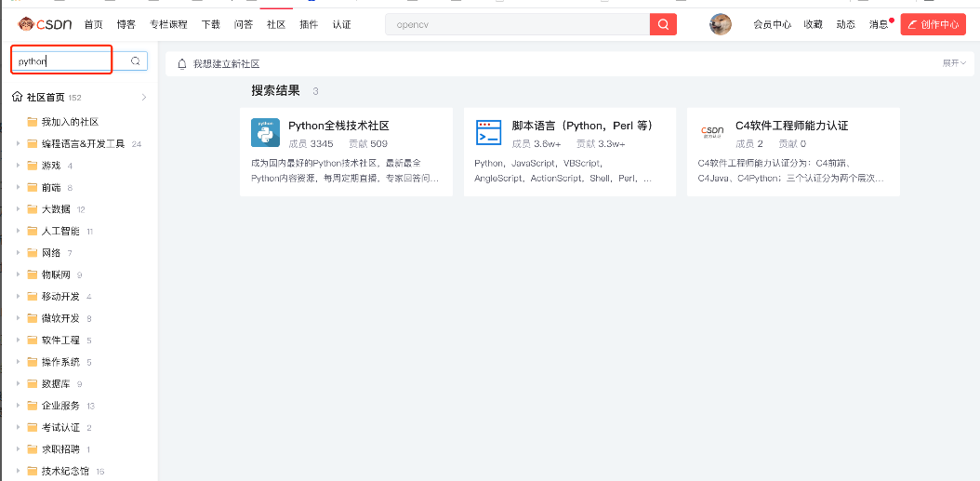Open the 博客 nav item

(x=126, y=24)
